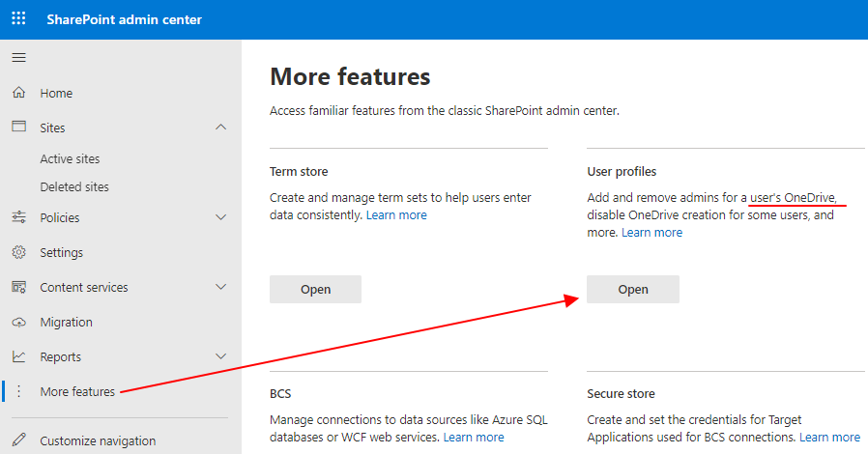The width and height of the screenshot is (868, 454).
Task: Select Sites in the navigation
Action: (52, 128)
